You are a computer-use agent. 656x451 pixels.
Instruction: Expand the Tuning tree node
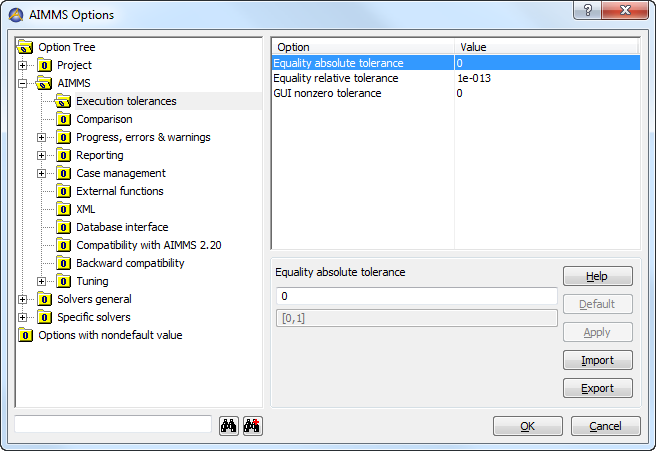(x=41, y=281)
